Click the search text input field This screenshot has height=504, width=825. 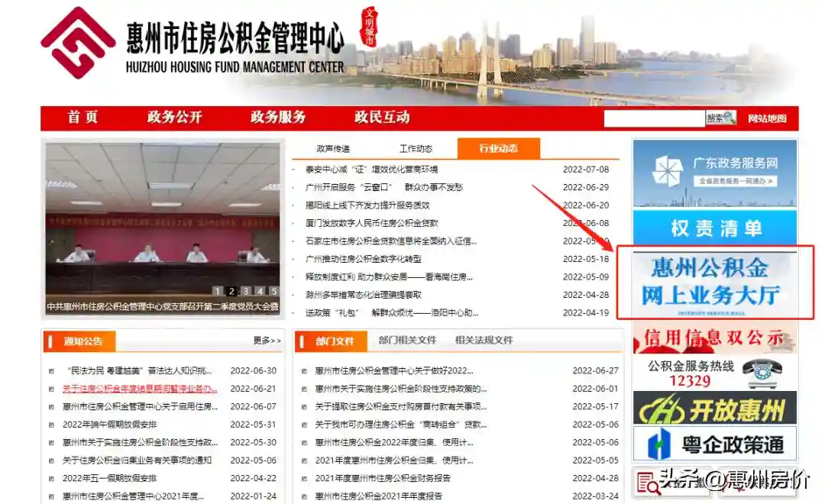[x=653, y=118]
